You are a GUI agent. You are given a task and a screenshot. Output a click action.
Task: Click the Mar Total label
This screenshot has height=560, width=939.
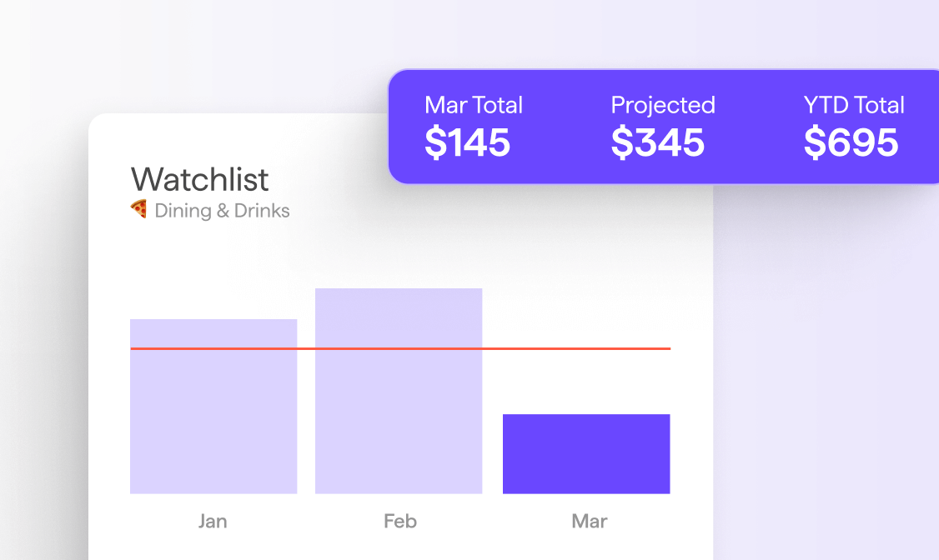point(474,105)
